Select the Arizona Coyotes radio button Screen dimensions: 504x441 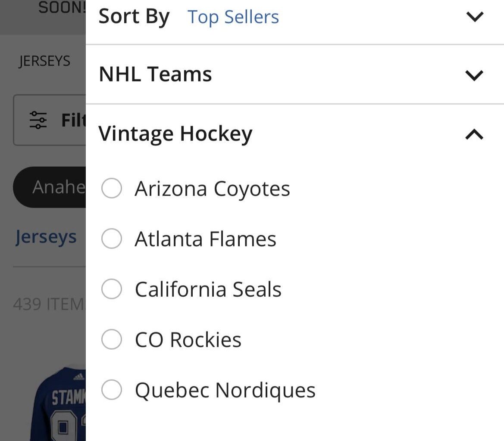(112, 189)
